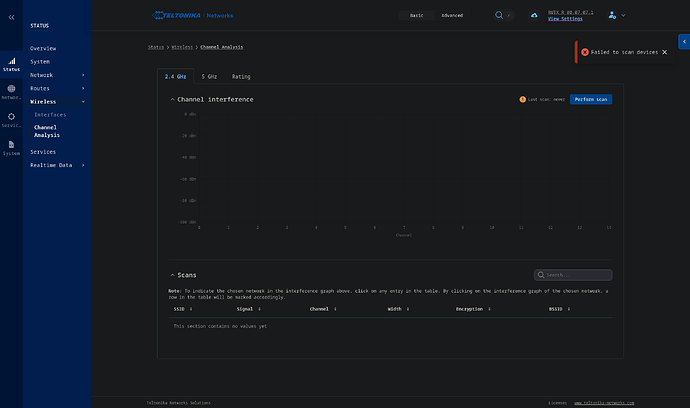This screenshot has height=408, width=690.
Task: Click the Scans search input field
Action: (x=573, y=275)
